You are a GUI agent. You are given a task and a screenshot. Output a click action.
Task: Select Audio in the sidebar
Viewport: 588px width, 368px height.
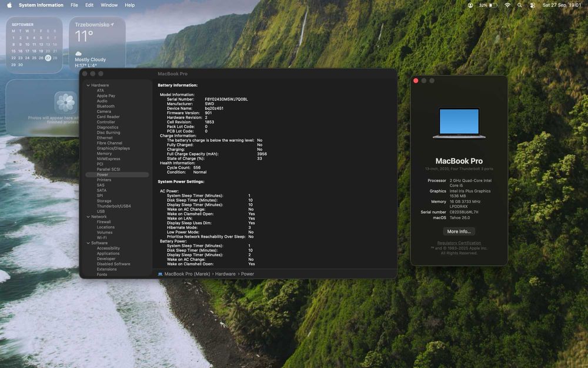click(102, 101)
